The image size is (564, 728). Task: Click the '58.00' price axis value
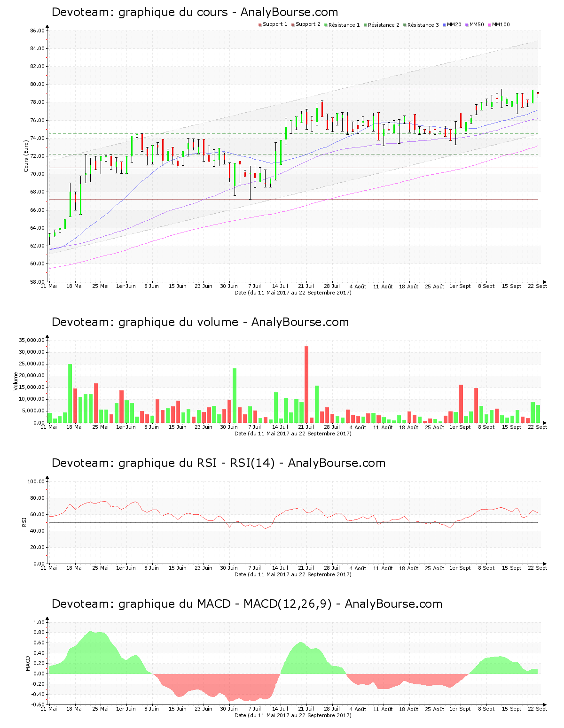pos(38,282)
